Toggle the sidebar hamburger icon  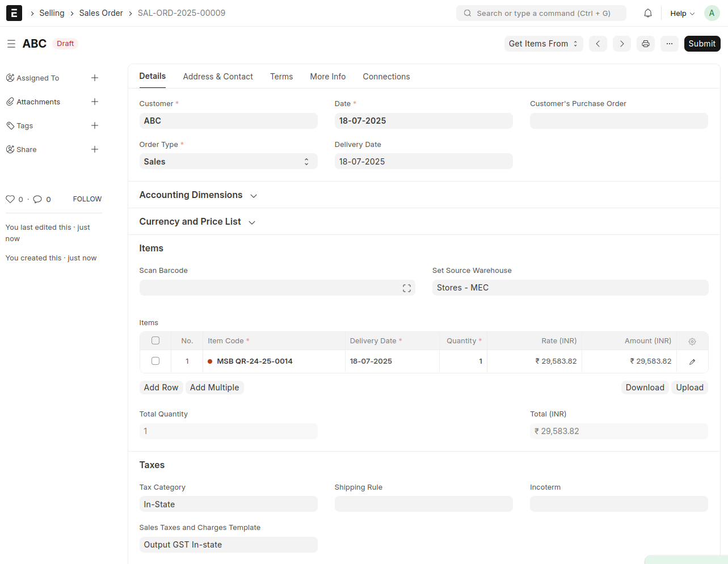click(11, 44)
